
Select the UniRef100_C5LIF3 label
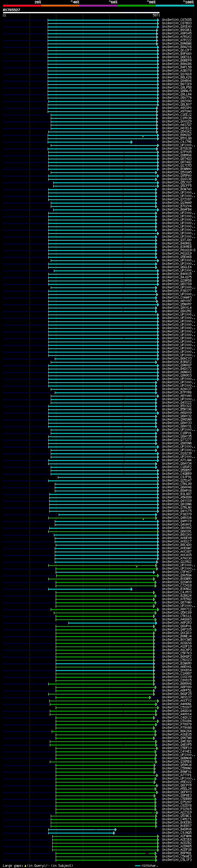(177, 859)
